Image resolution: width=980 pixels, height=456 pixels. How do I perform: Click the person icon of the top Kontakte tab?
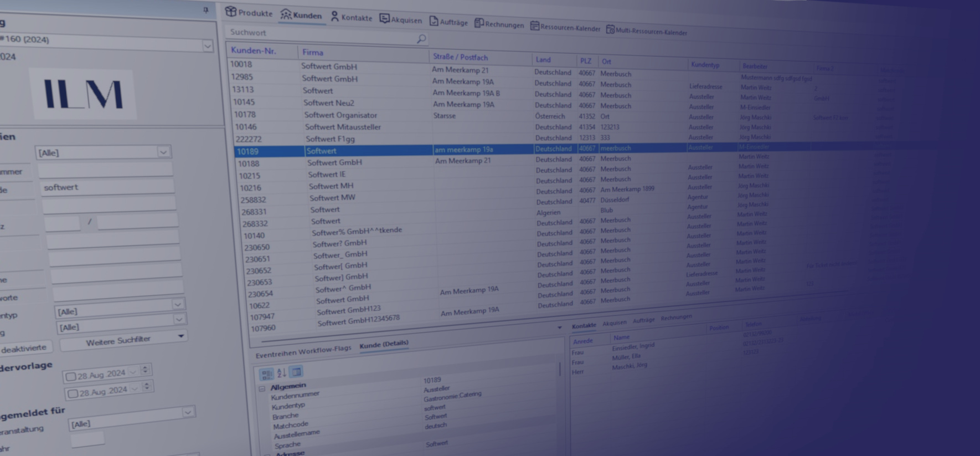click(x=335, y=16)
